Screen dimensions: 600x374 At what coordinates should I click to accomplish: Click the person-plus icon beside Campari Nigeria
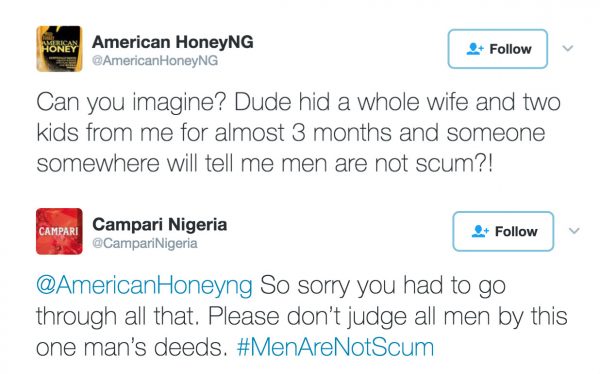pos(480,231)
